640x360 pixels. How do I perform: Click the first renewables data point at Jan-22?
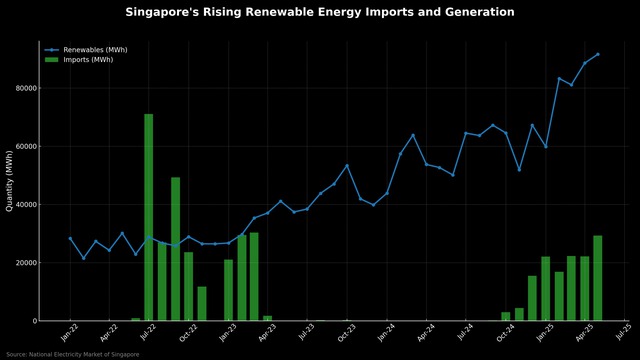70,238
